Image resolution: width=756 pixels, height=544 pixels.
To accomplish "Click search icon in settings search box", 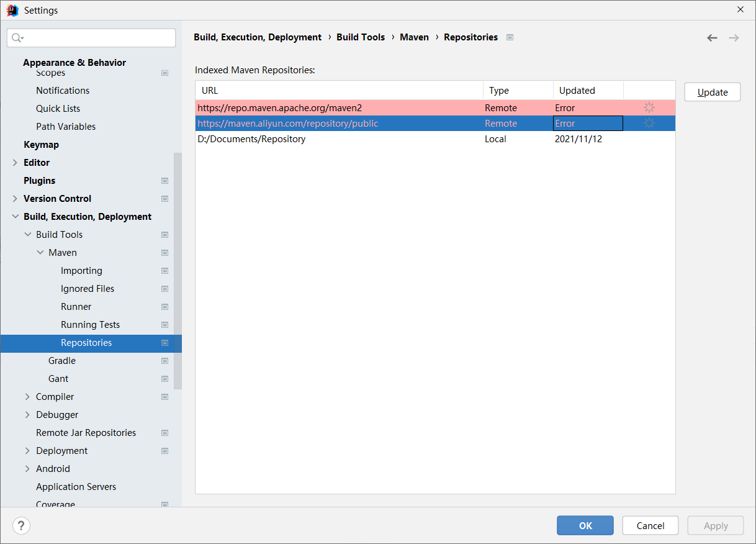I will coord(17,38).
